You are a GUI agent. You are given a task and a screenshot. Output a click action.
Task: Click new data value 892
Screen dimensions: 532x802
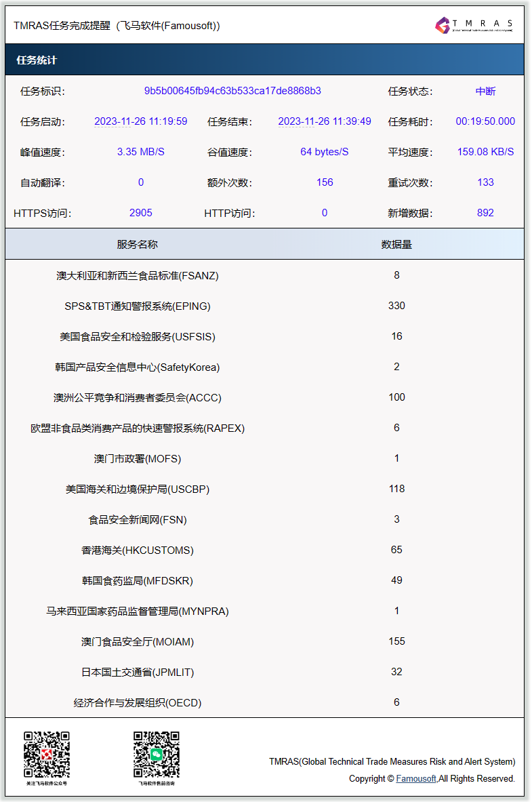(485, 213)
